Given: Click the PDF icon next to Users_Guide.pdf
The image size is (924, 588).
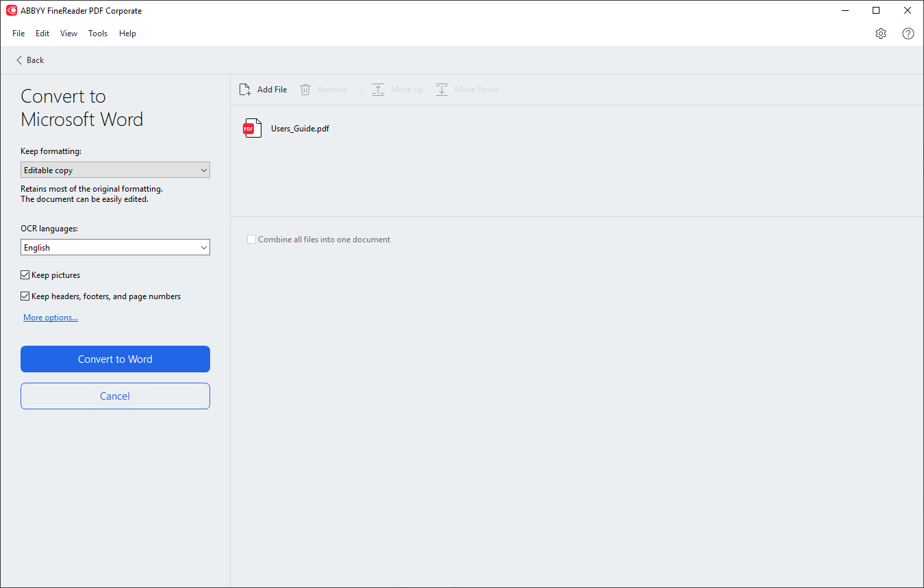Looking at the screenshot, I should (x=252, y=128).
